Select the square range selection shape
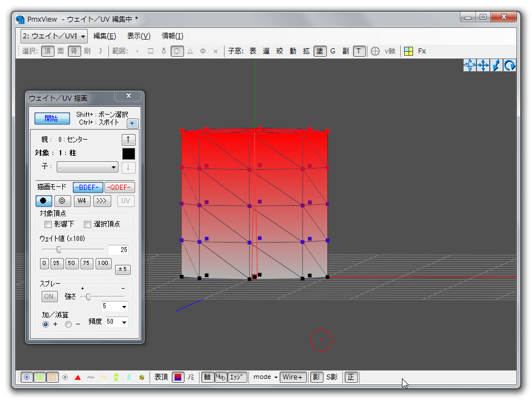This screenshot has width=532, height=400. click(x=151, y=51)
